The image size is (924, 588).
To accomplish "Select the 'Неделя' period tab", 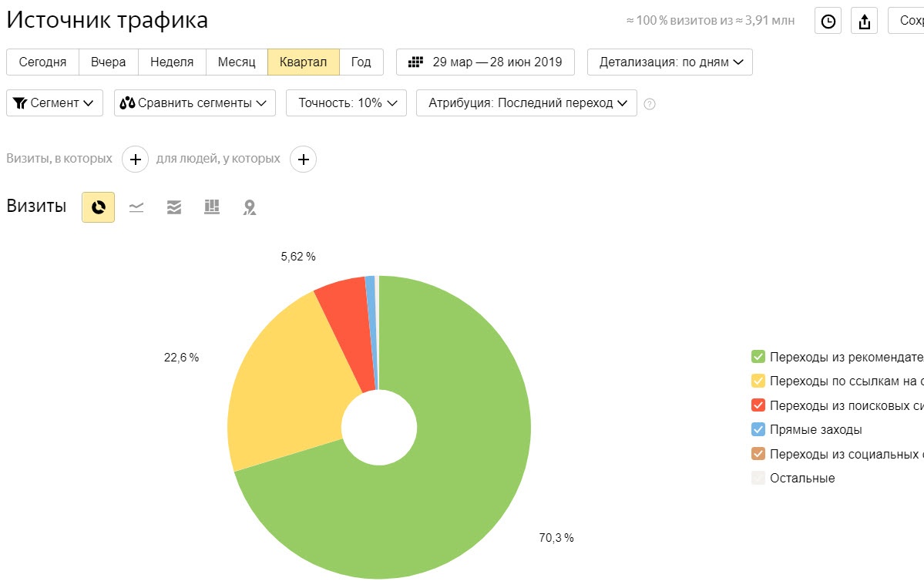I will [x=172, y=62].
